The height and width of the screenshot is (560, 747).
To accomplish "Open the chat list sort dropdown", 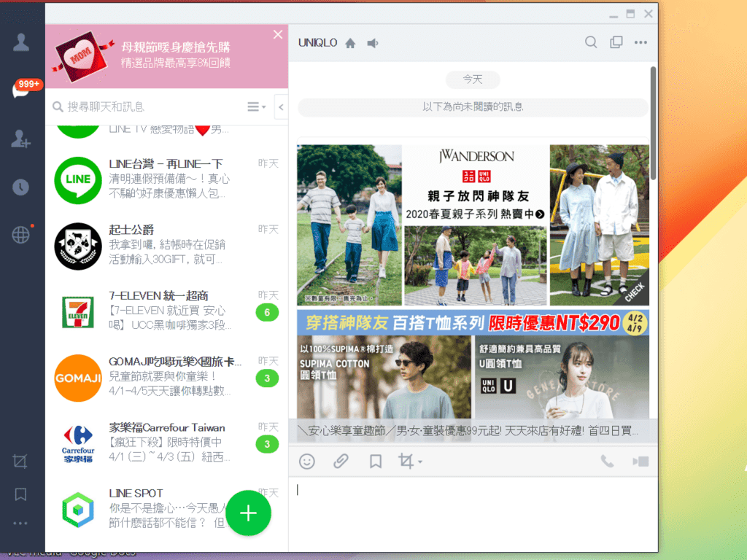I will click(256, 106).
